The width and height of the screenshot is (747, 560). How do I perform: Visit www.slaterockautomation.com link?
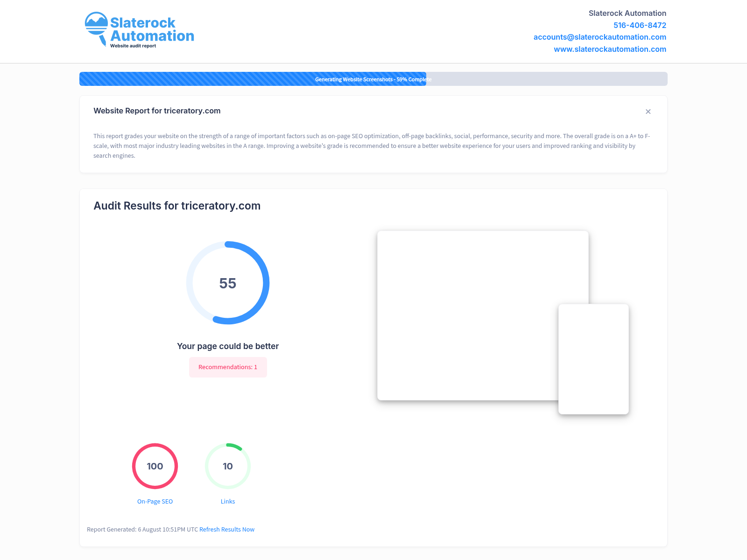pos(610,49)
